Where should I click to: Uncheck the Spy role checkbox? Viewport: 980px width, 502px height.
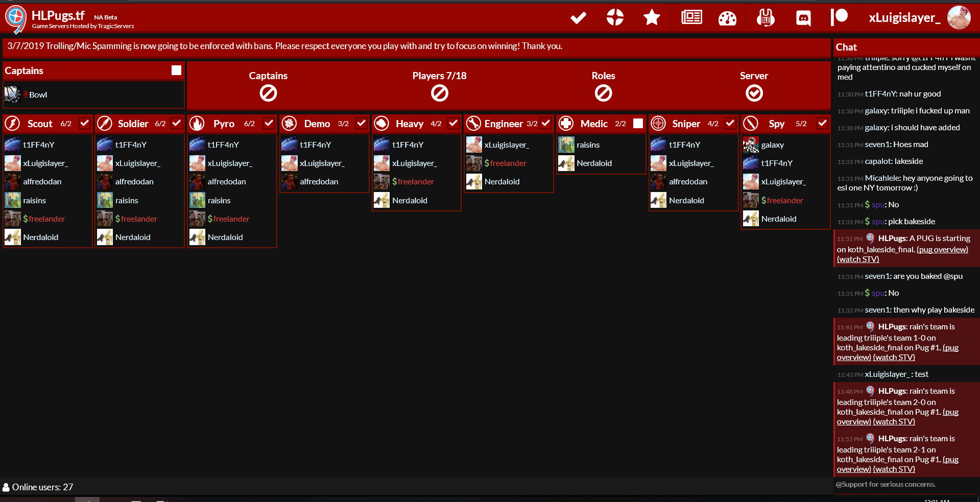(822, 123)
